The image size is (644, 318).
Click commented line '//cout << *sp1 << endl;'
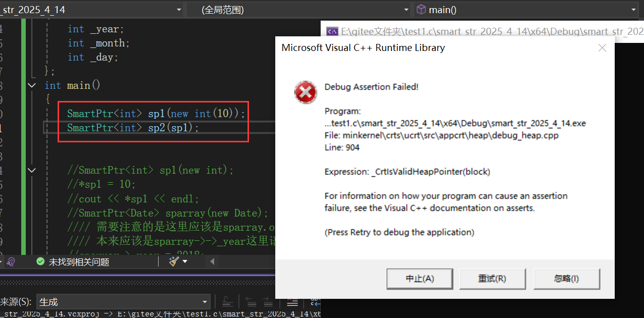133,199
